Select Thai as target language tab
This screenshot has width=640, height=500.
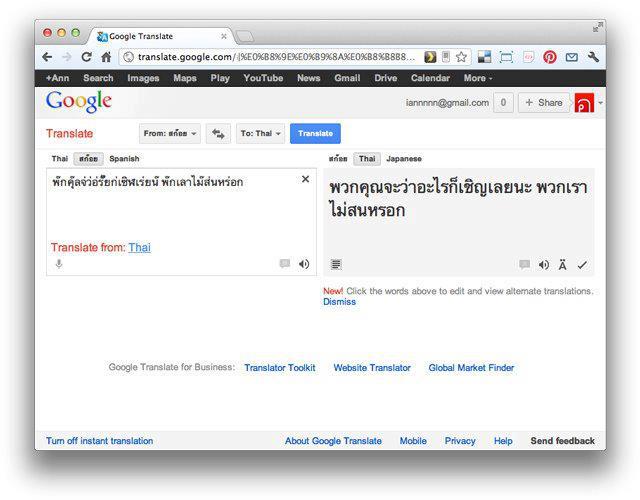click(367, 159)
